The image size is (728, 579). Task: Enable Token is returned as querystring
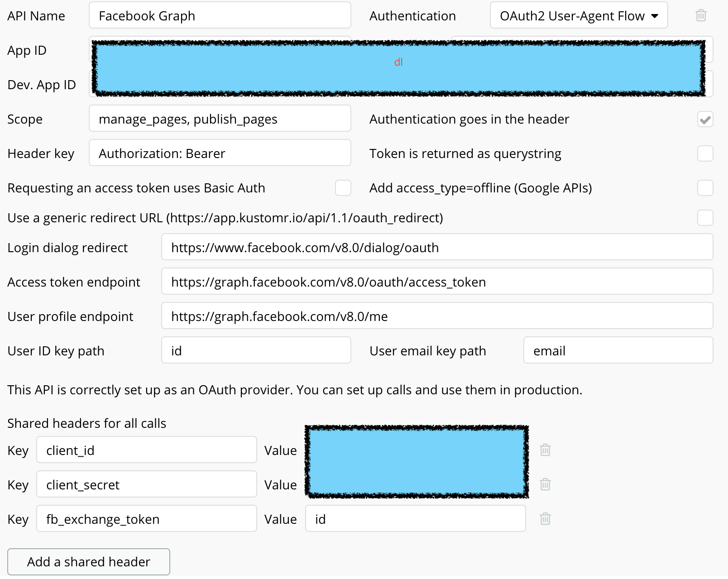coord(705,154)
